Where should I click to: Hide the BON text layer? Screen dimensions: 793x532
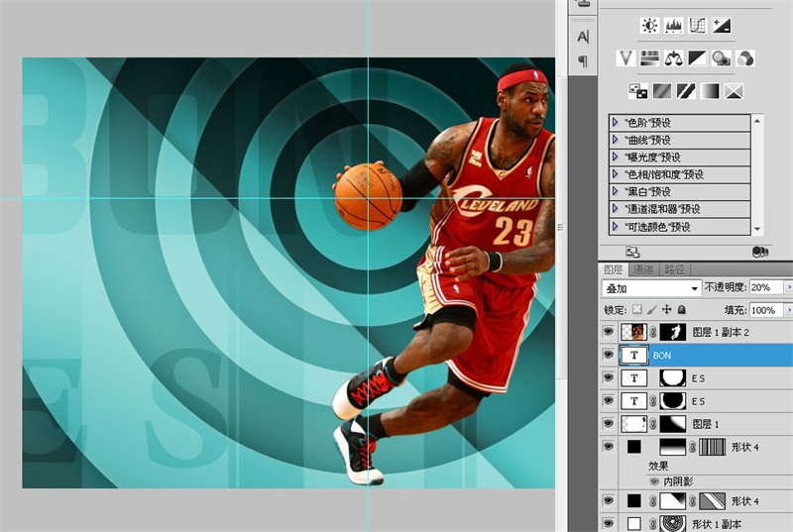point(609,355)
